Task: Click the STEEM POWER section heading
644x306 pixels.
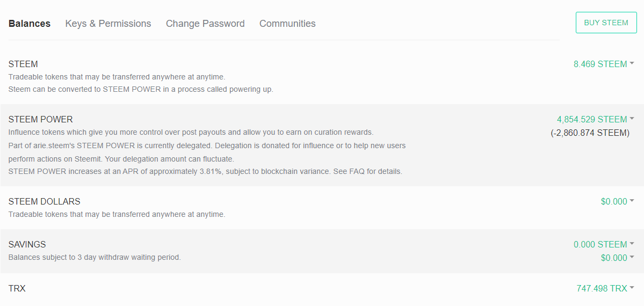Action: (x=41, y=119)
